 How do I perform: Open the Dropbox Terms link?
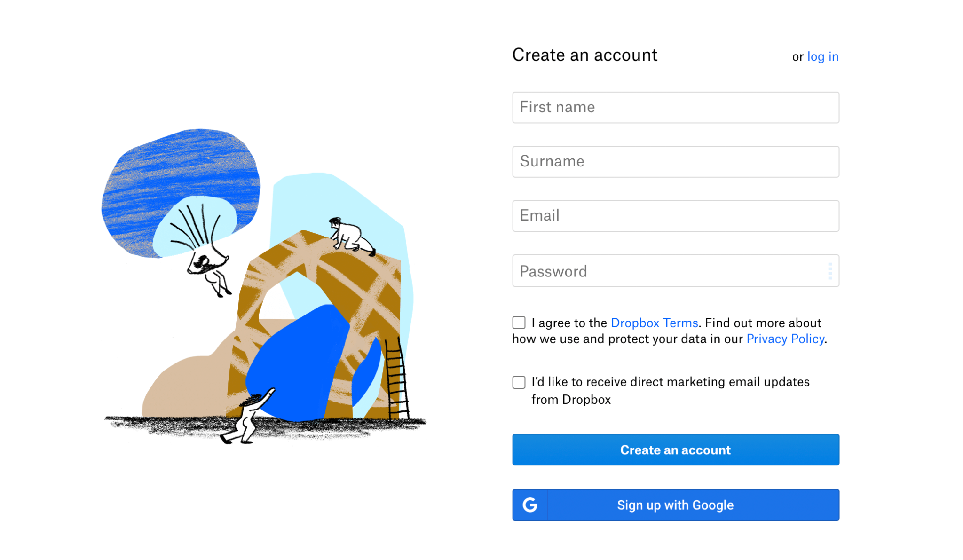pos(654,323)
